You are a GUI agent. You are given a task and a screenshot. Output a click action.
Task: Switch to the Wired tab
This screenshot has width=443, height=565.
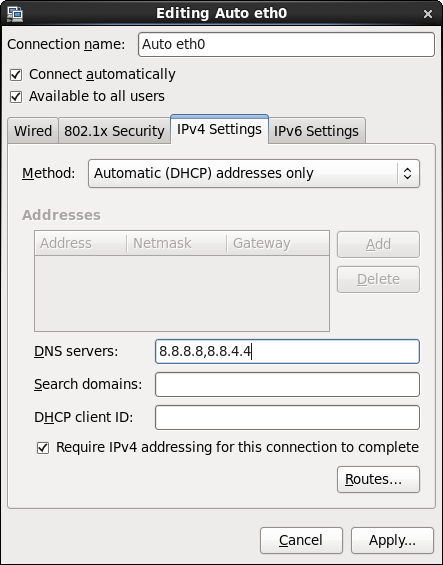click(x=33, y=130)
